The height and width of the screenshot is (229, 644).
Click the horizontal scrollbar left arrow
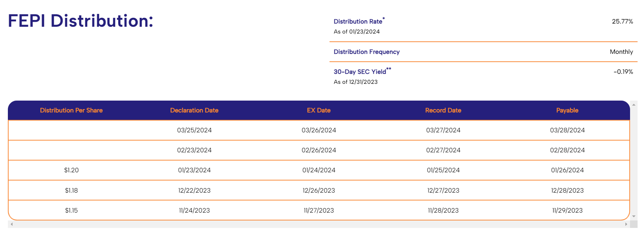(x=12, y=224)
